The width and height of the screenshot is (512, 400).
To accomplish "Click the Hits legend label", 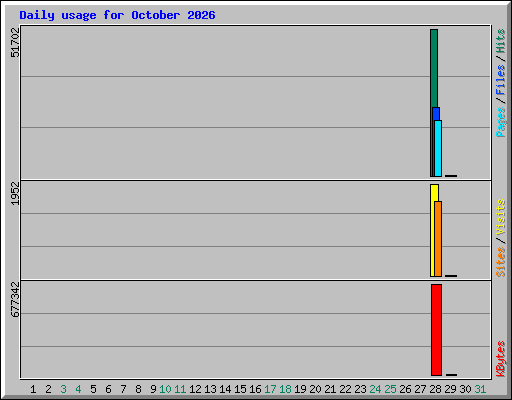I will tap(500, 41).
